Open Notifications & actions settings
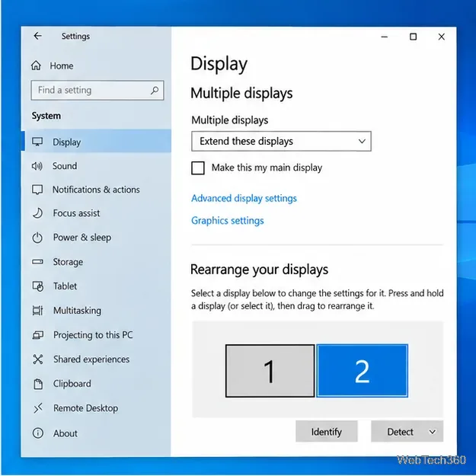476x476 pixels. (96, 190)
